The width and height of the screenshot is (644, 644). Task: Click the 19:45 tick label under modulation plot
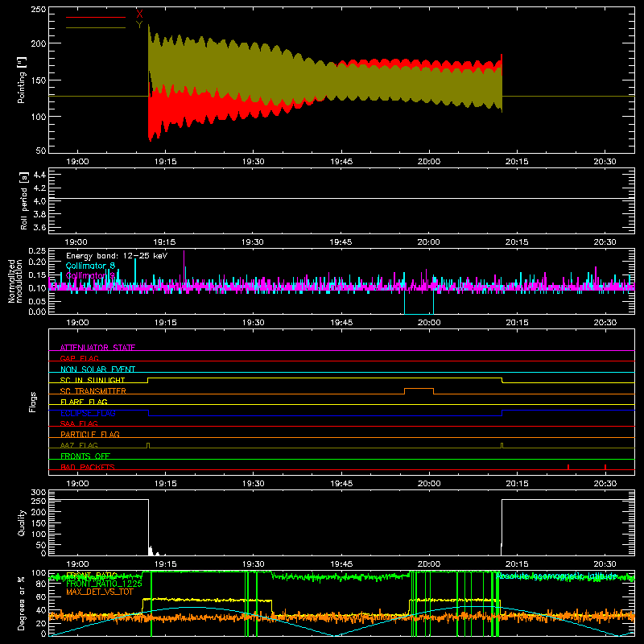(341, 323)
